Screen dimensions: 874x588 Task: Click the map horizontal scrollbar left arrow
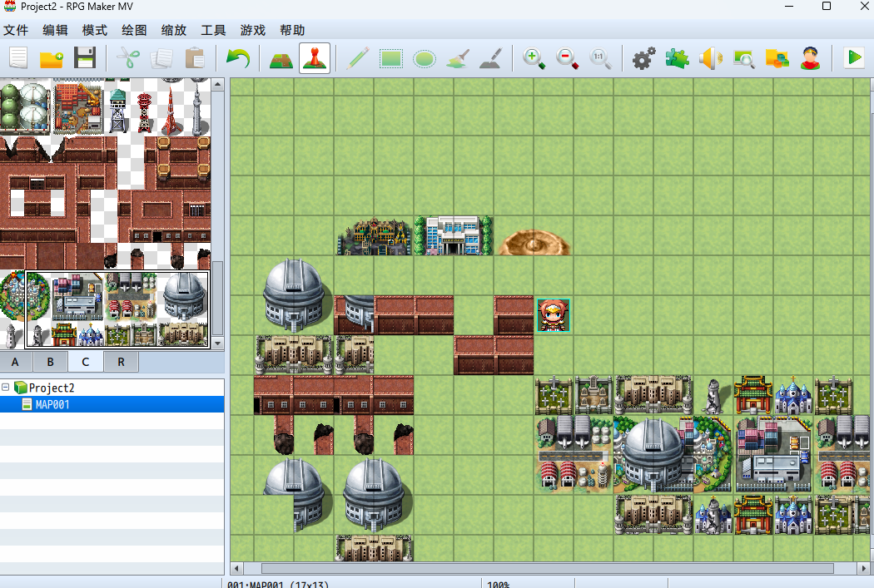236,569
